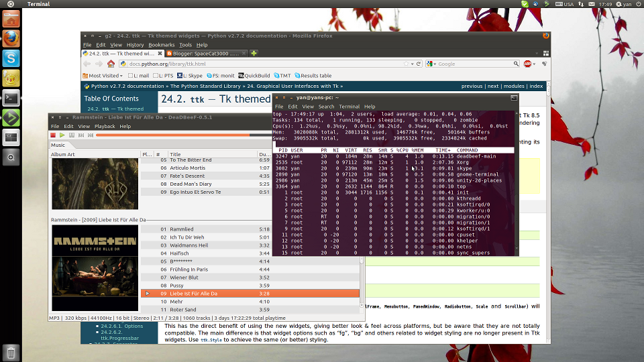Skip to next track in DeaDBeeF
Screen dimensions: 644x362
(x=91, y=135)
